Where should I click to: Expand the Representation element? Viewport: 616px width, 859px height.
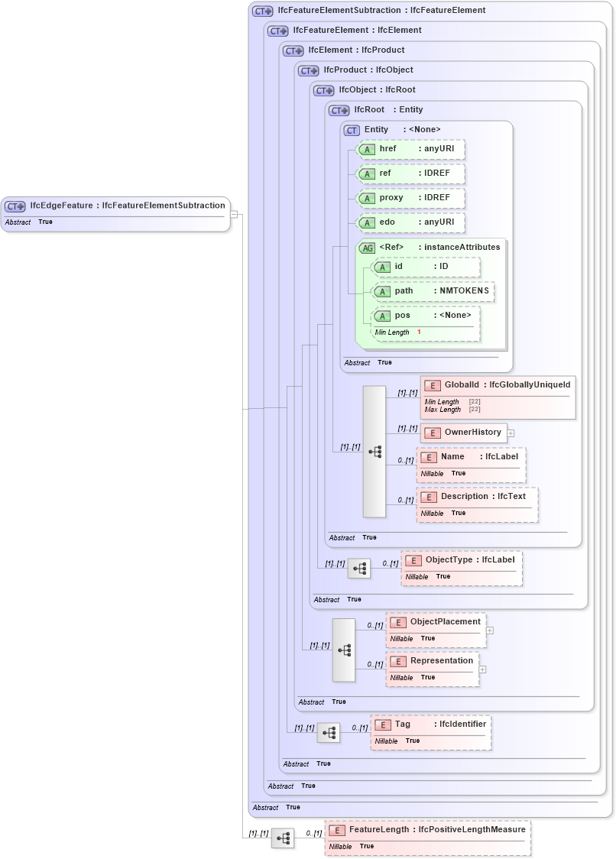[481, 669]
